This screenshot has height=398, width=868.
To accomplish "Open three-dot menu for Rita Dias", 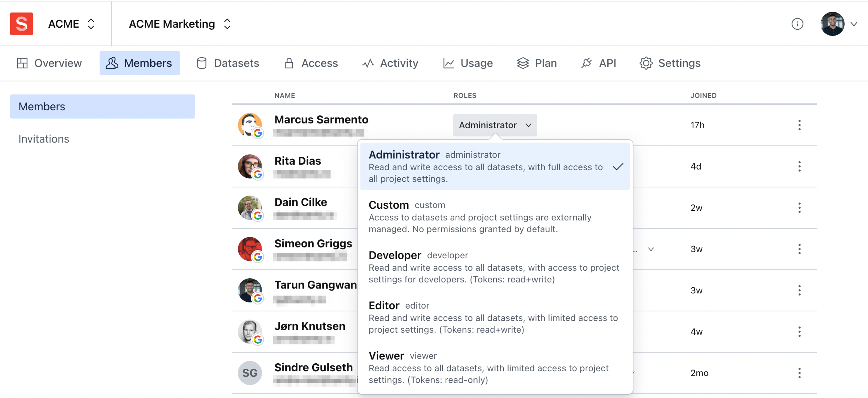I will tap(799, 166).
